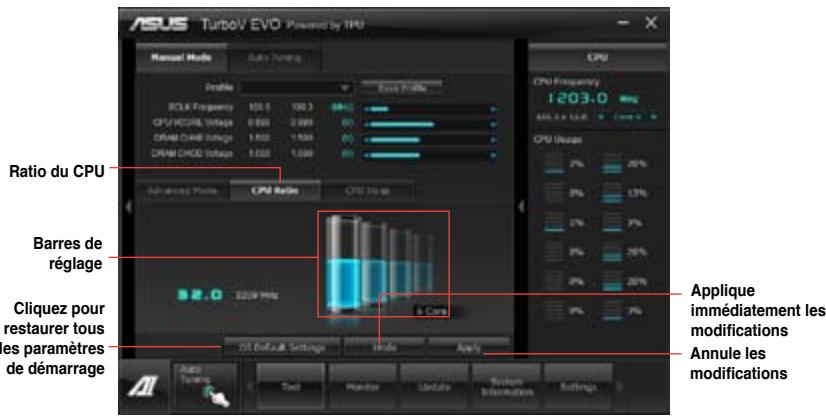Launch Auto Tuning from the bottom bar icon
The height and width of the screenshot is (420, 826).
tap(206, 386)
